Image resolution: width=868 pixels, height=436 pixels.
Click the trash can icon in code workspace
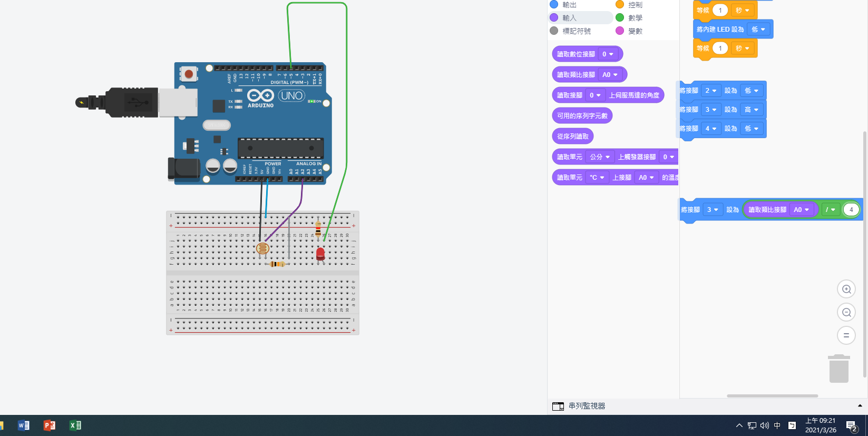[x=838, y=369]
